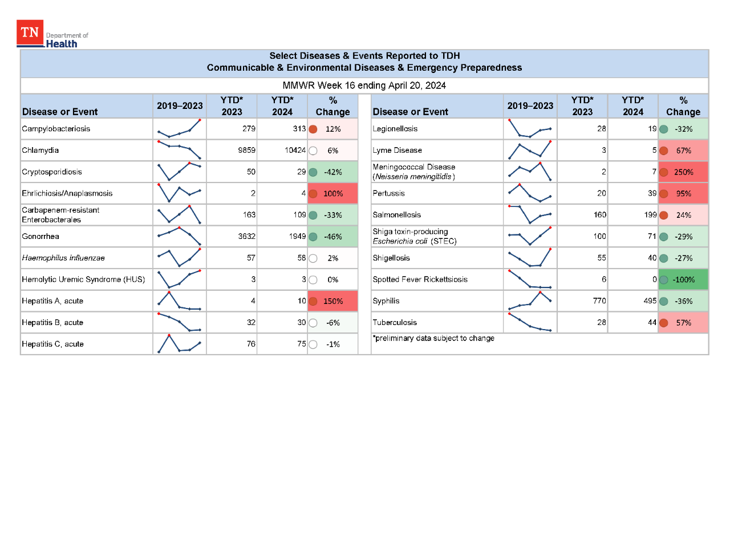This screenshot has width=730, height=560.
Task: Click the Gonorrhea 2019–2023 trend sparkline
Action: point(179,236)
